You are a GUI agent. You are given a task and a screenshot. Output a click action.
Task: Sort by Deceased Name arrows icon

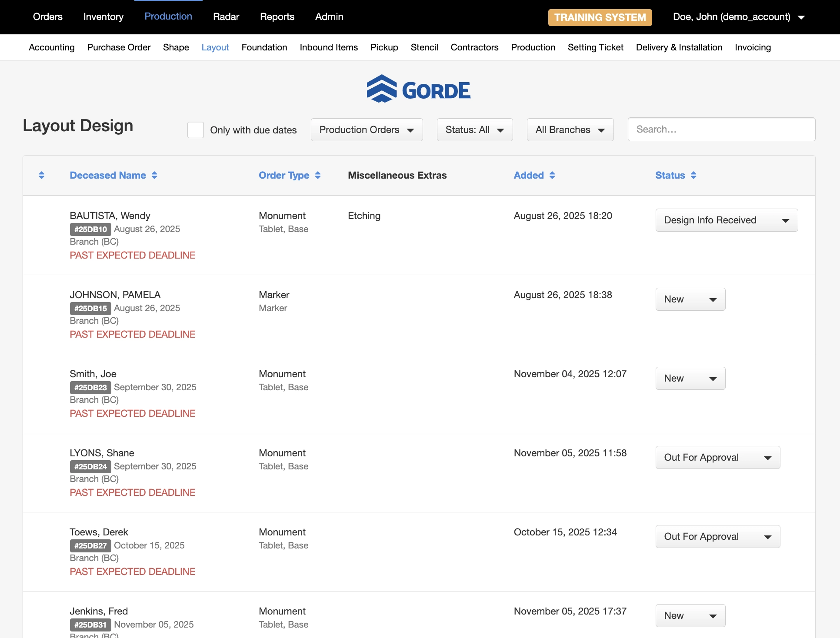(154, 175)
